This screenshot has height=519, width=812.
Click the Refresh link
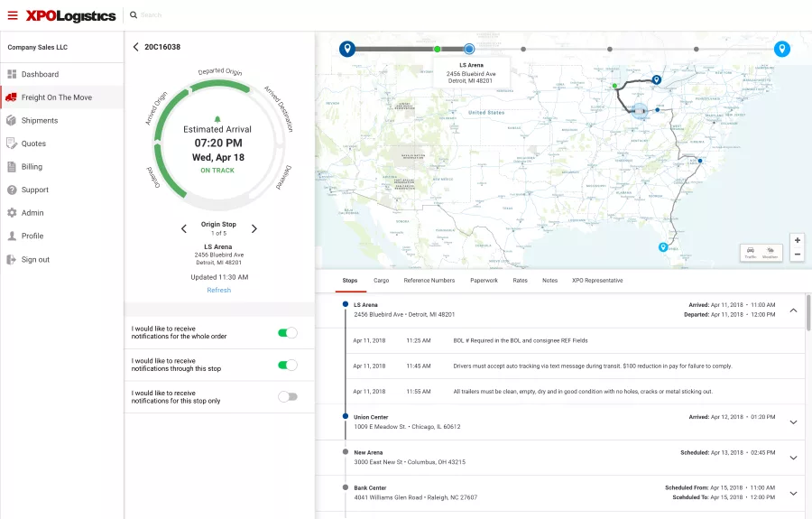pyautogui.click(x=219, y=290)
